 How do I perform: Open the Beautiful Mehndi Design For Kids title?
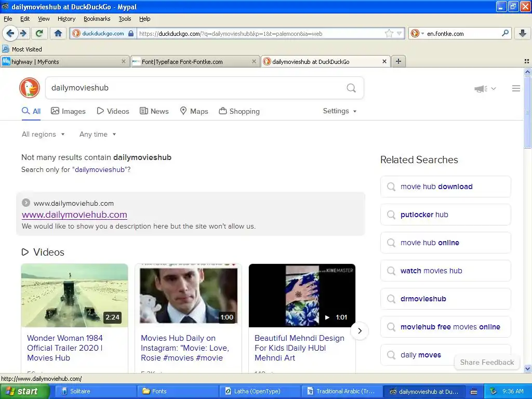(299, 348)
